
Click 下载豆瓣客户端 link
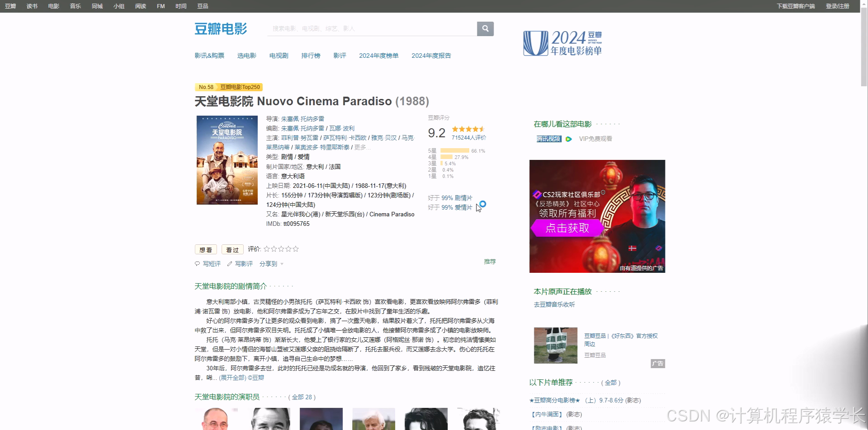[796, 6]
